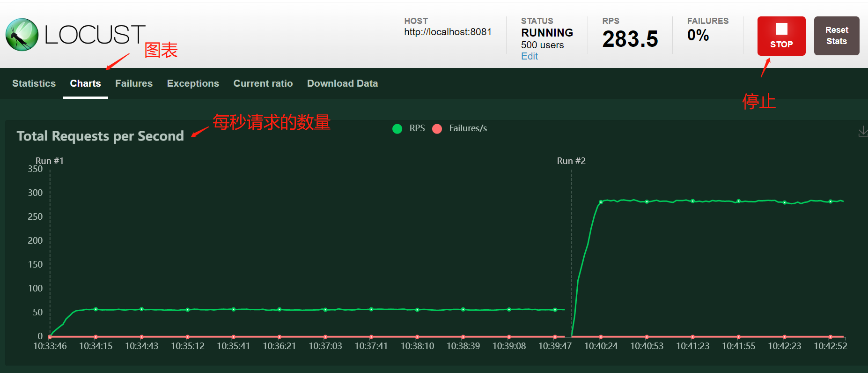This screenshot has width=868, height=373.
Task: Click the 350 y-axis label
Action: click(35, 169)
